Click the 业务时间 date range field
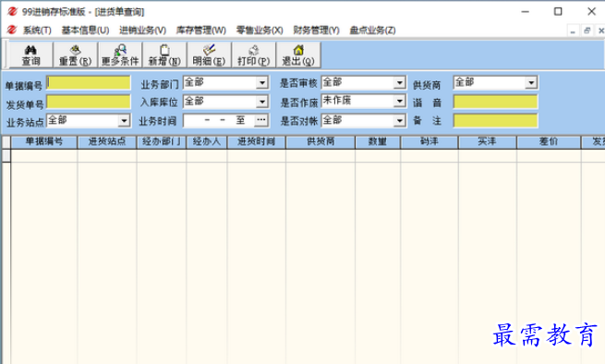 click(219, 120)
